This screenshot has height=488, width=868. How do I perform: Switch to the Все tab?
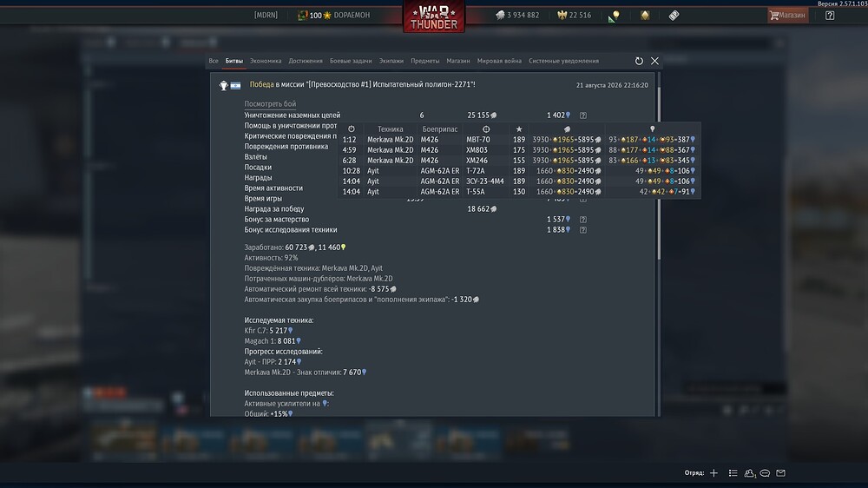pos(214,61)
